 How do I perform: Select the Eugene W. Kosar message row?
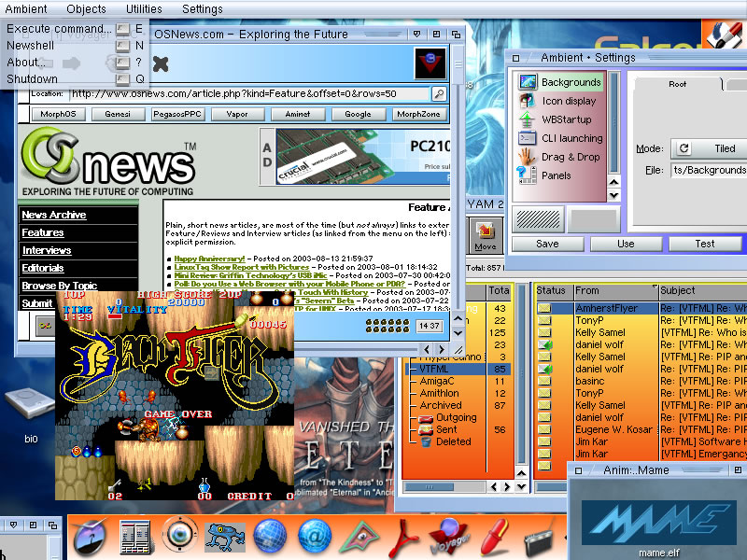pyautogui.click(x=641, y=429)
